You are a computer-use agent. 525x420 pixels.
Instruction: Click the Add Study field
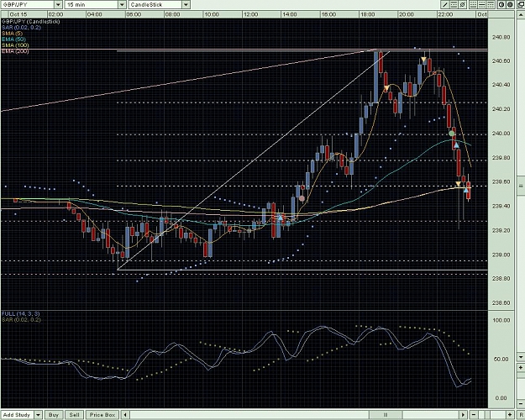point(18,415)
